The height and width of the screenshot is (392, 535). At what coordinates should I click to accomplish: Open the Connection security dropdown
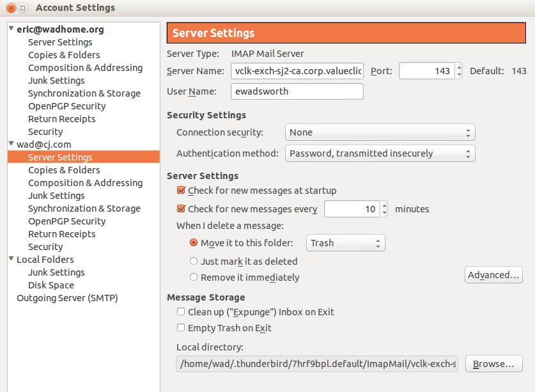(x=380, y=132)
